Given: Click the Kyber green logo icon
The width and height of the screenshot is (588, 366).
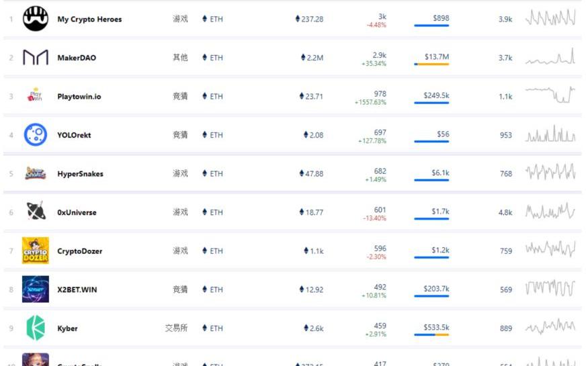Looking at the screenshot, I should (x=36, y=328).
